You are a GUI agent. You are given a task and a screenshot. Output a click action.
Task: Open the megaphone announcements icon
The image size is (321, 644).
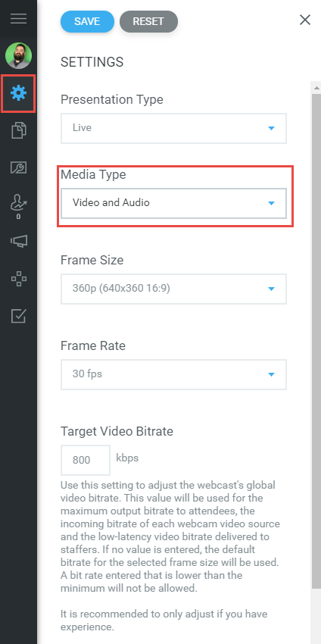[x=18, y=242]
